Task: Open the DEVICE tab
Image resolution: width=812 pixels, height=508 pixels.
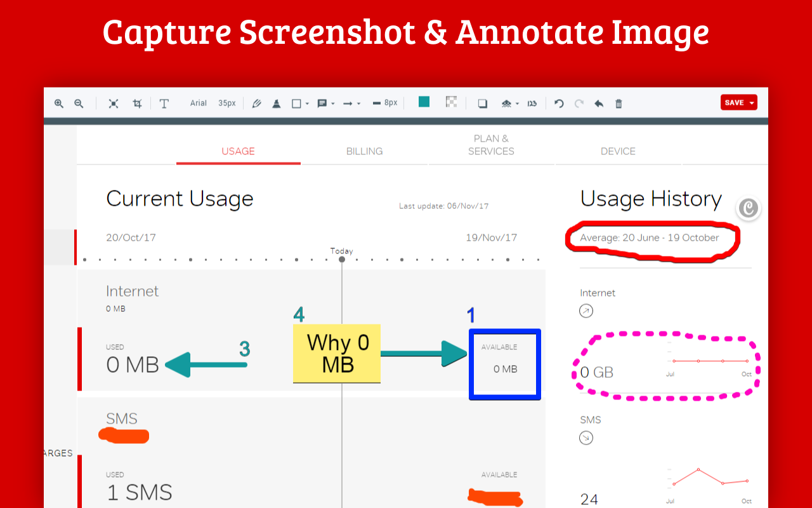Action: point(618,151)
